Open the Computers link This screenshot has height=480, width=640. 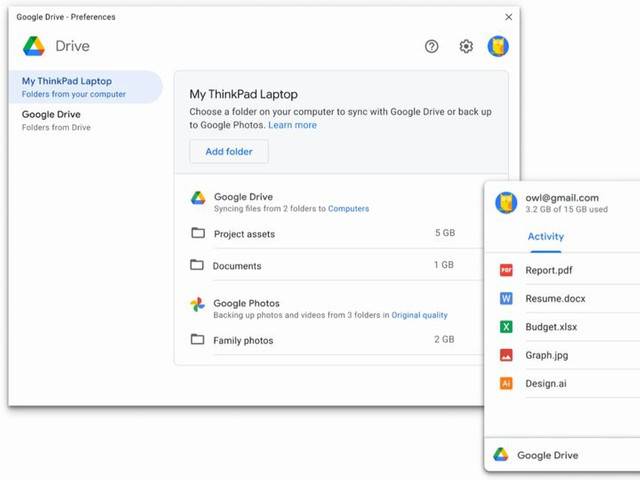pyautogui.click(x=349, y=209)
